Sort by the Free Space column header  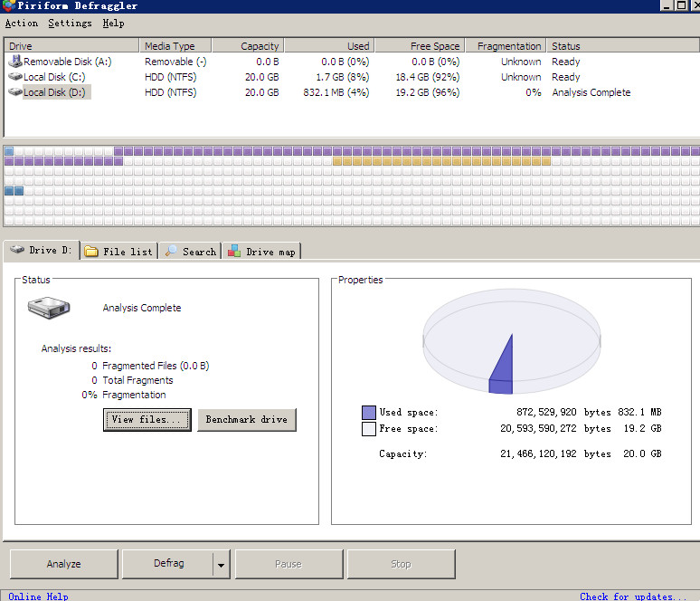click(420, 45)
